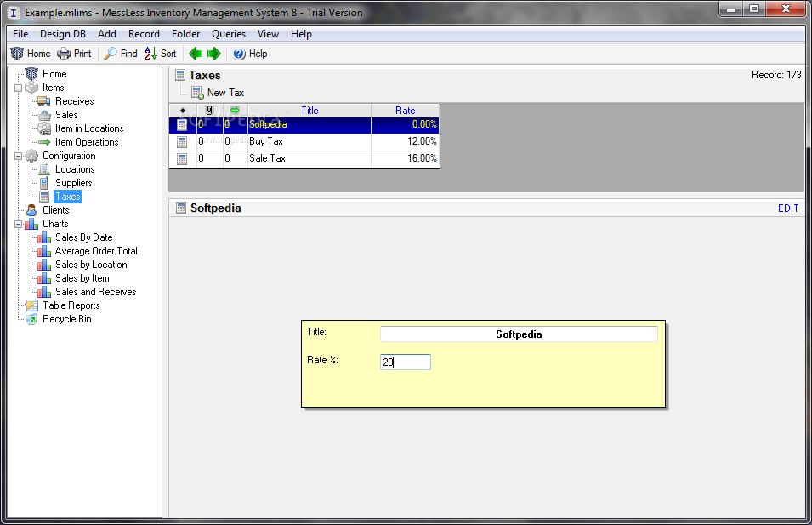Click the Print printer icon
Screen dimensions: 812x525
(64, 54)
